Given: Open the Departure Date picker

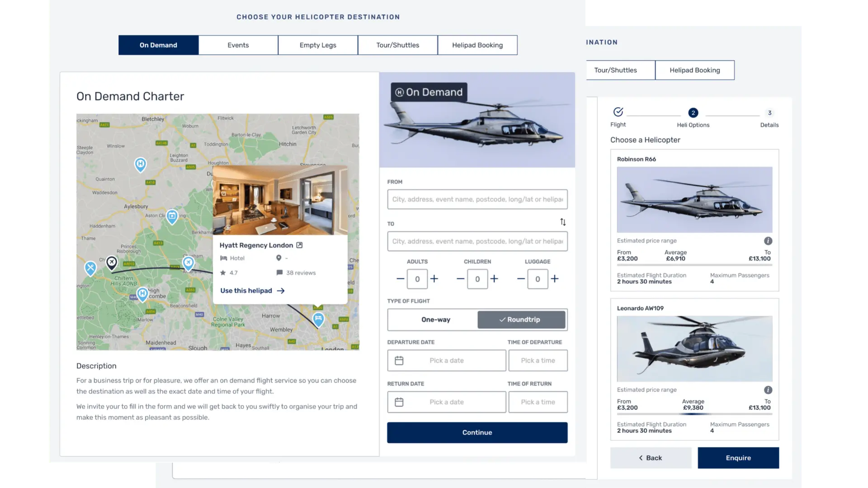Looking at the screenshot, I should tap(447, 361).
